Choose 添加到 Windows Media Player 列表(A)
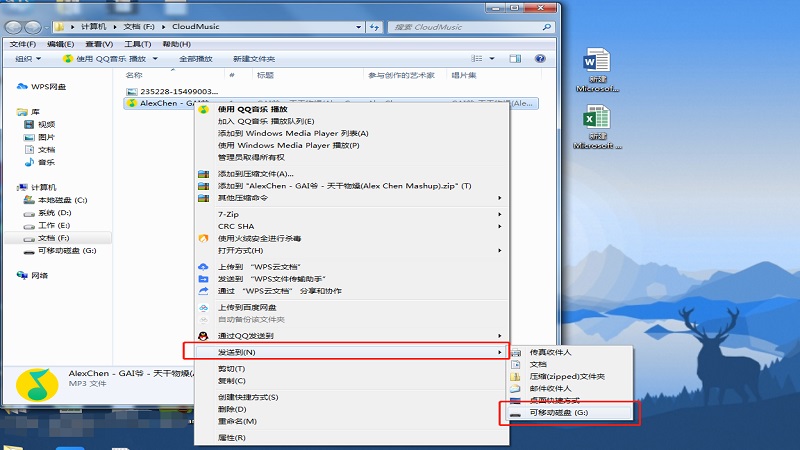The width and height of the screenshot is (800, 450). coord(352,133)
